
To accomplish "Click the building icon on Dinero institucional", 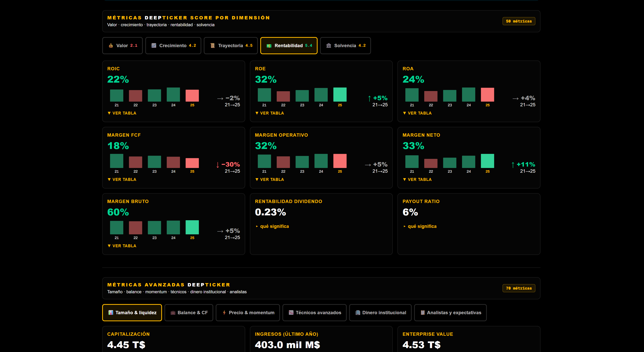I will [x=358, y=312].
